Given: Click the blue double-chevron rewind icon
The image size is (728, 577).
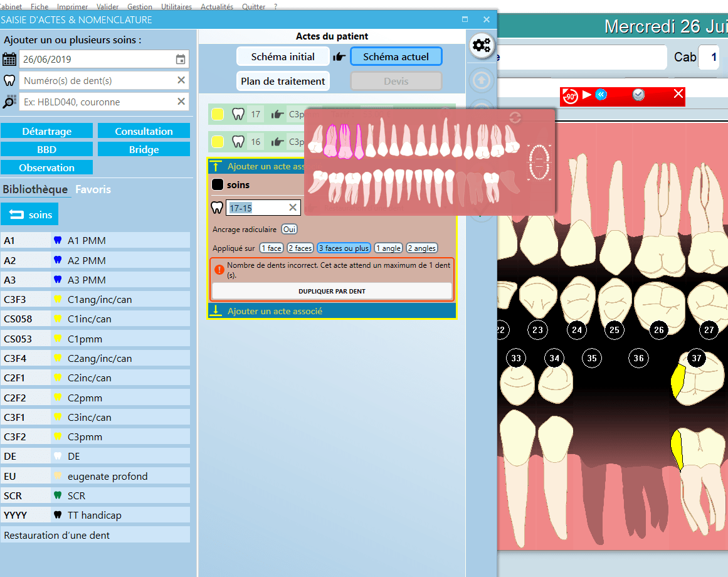Looking at the screenshot, I should (601, 95).
